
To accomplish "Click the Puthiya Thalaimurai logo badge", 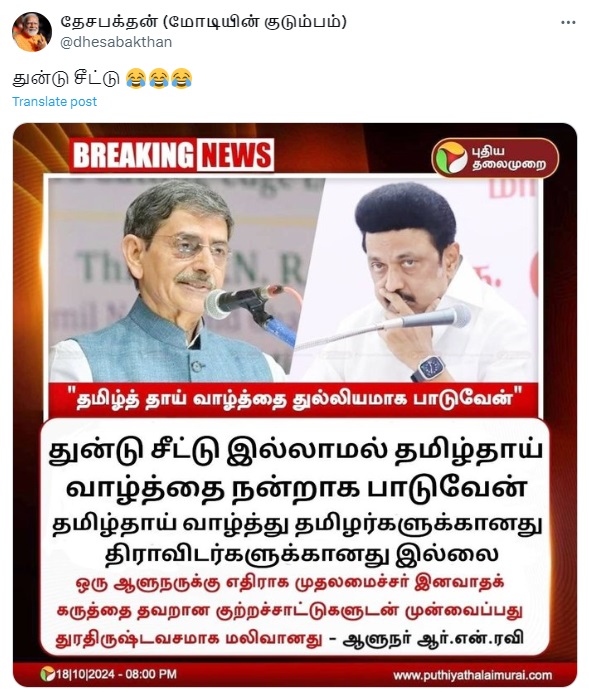I will pyautogui.click(x=495, y=158).
